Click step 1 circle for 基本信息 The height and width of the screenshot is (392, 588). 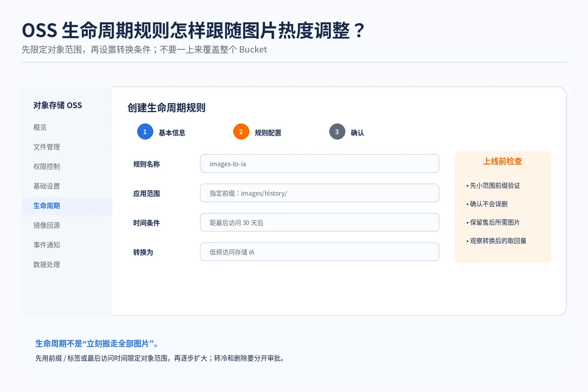(x=145, y=132)
